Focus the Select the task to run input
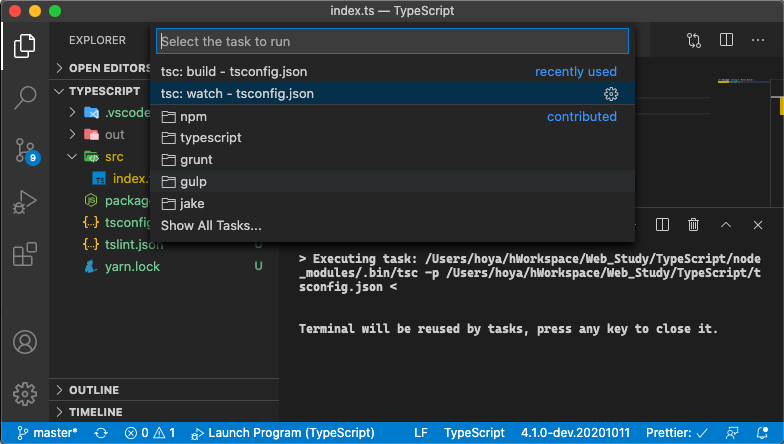The image size is (784, 444). click(392, 42)
